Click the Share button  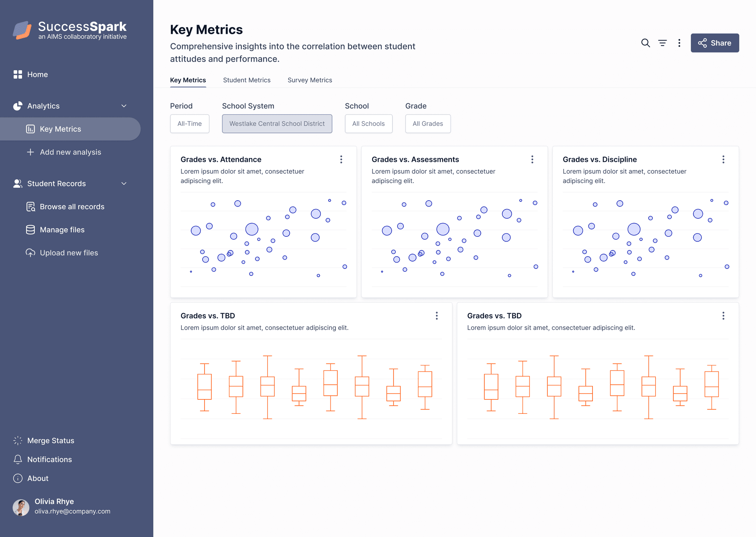715,43
